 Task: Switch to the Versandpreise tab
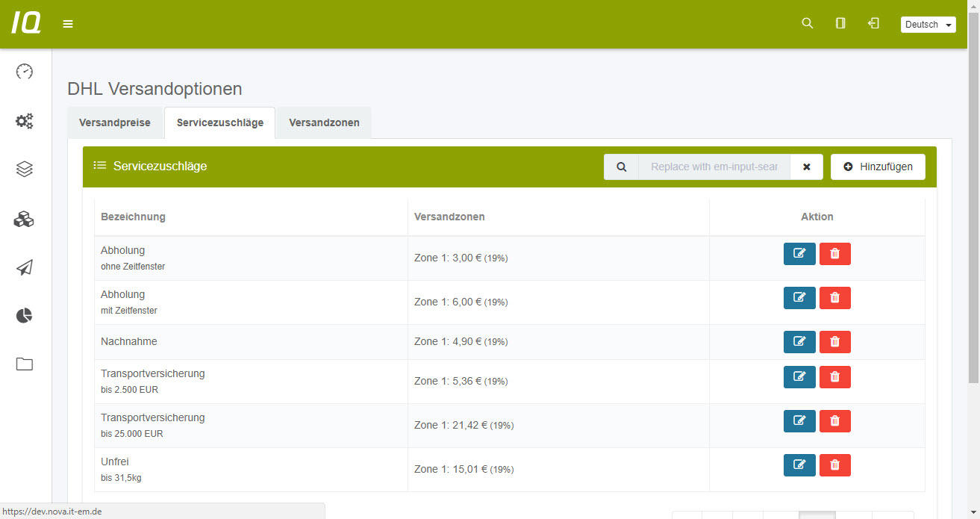(x=115, y=122)
